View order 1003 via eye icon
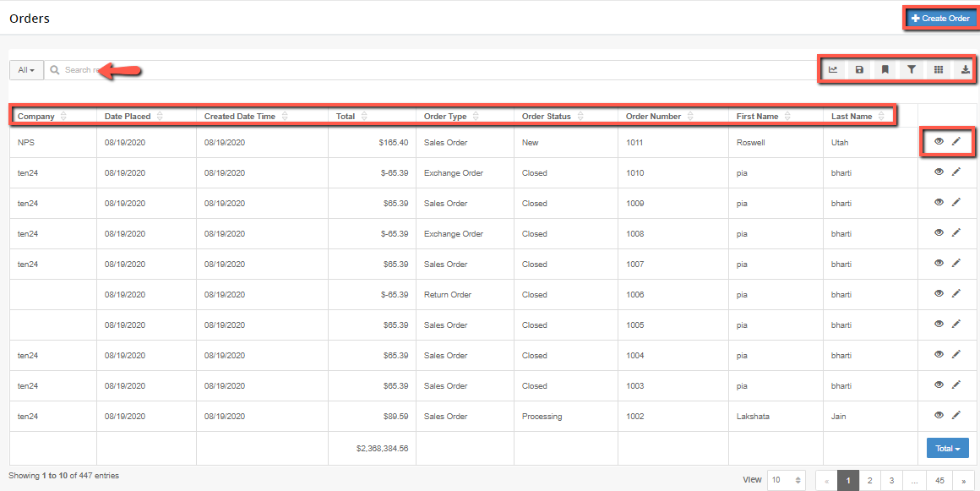 click(x=939, y=385)
